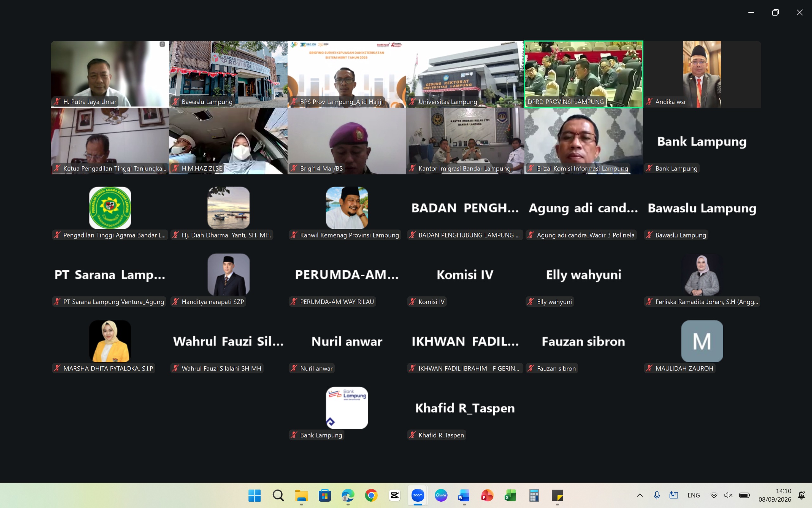Select the H.M.HAZIZI,SE video tile

click(x=228, y=141)
